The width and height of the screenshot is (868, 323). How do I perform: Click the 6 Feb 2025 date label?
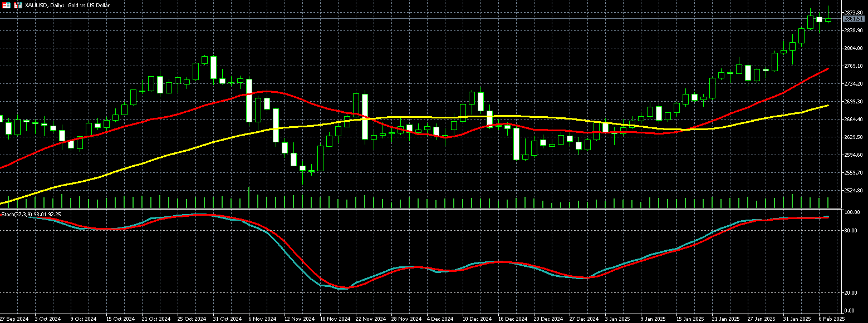tap(832, 319)
